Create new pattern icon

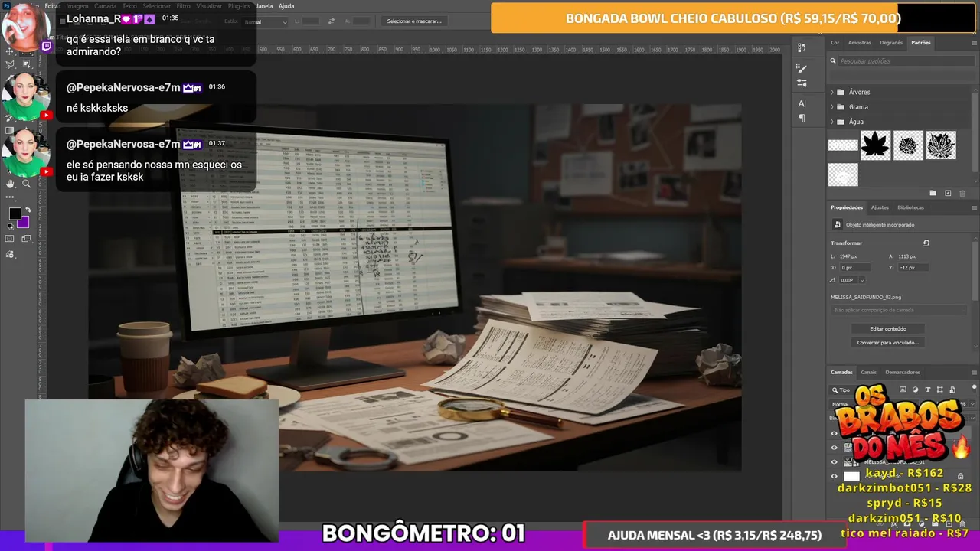tap(948, 194)
